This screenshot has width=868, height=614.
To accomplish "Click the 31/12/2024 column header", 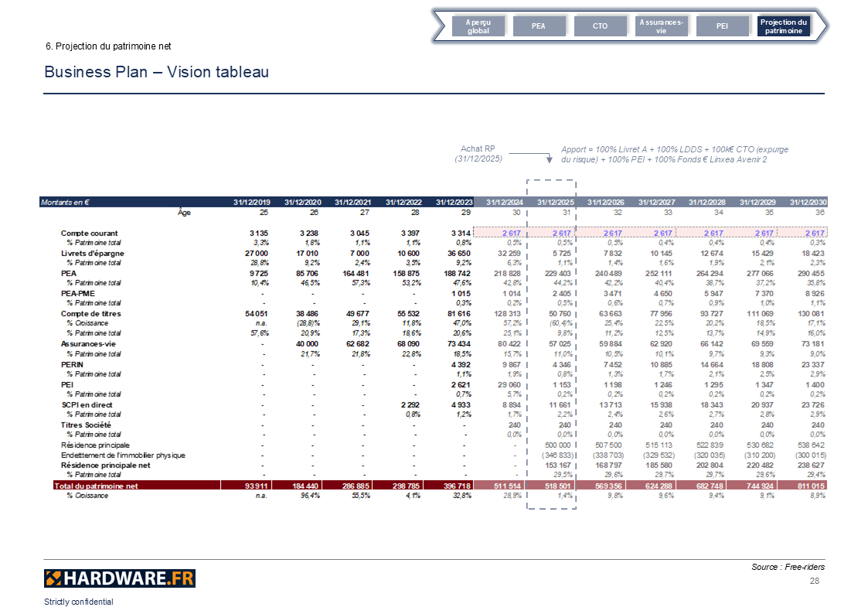I will pos(504,202).
